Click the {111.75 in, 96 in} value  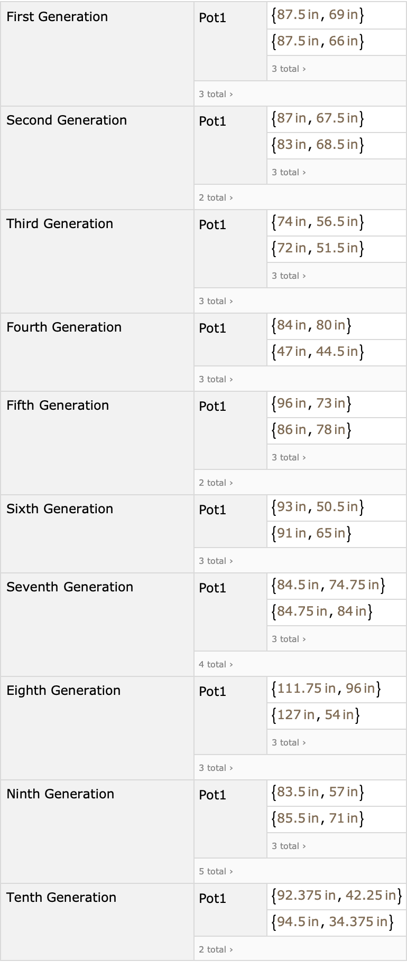(x=326, y=689)
